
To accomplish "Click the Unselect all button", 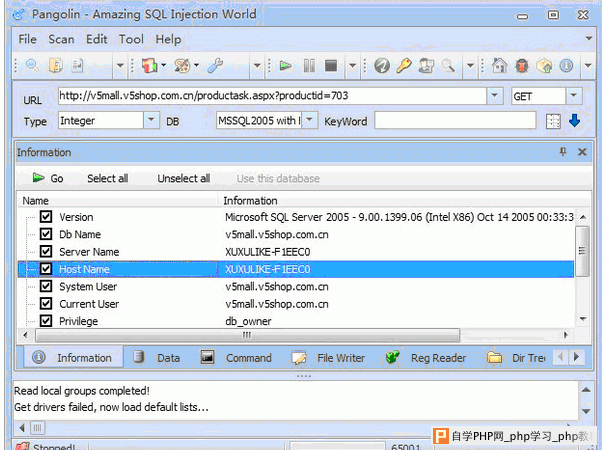I will pos(184,178).
